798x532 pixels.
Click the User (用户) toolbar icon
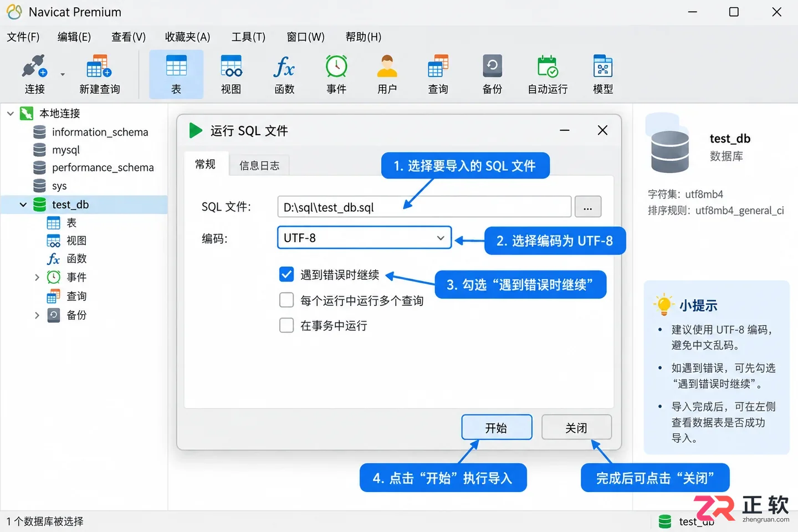click(387, 74)
